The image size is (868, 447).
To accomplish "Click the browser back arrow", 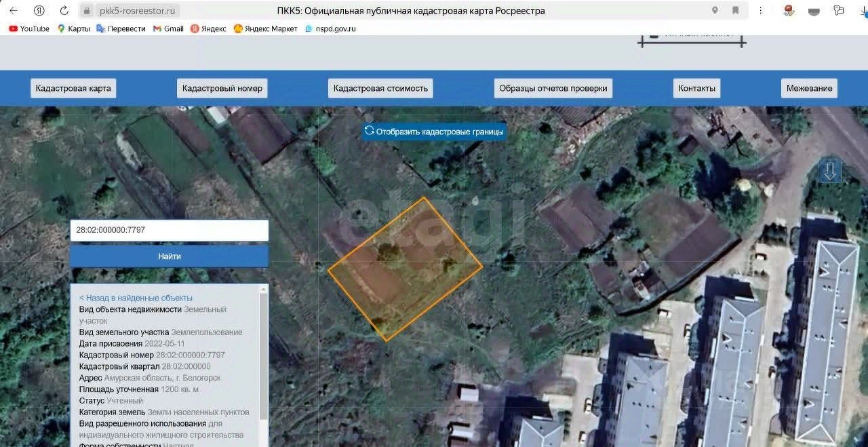I will [x=14, y=11].
